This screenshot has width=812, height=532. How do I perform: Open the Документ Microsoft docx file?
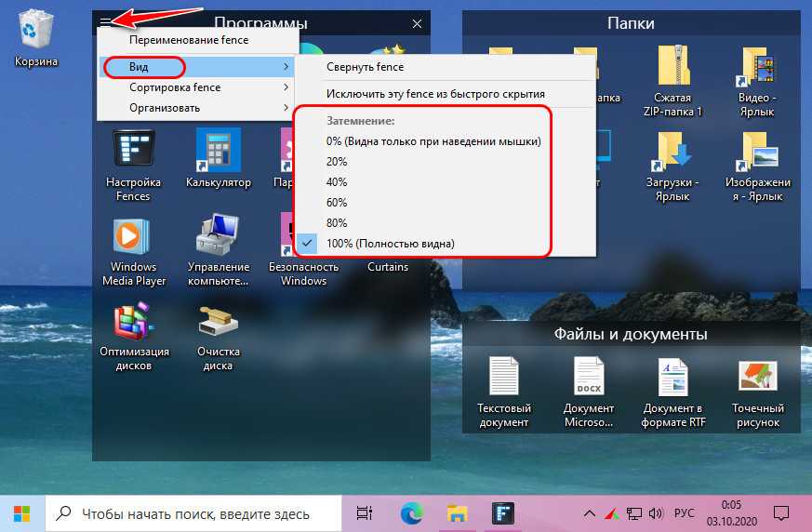[x=588, y=392]
